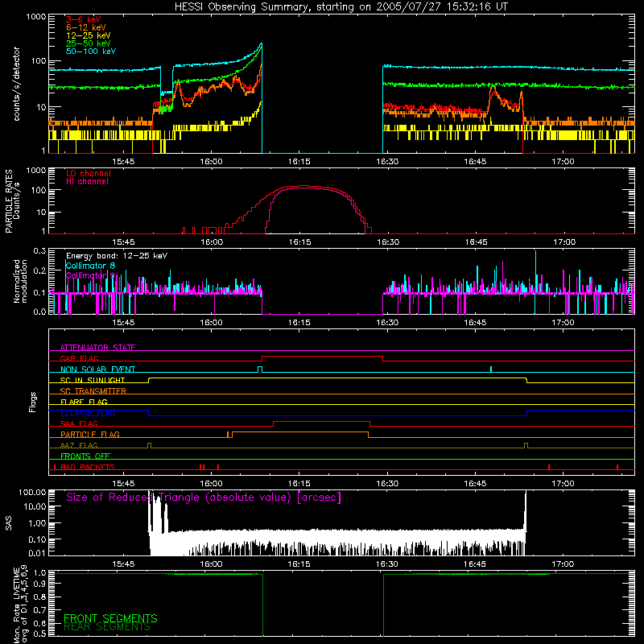
Task: Click the HI channel legend label
Action: coord(88,182)
